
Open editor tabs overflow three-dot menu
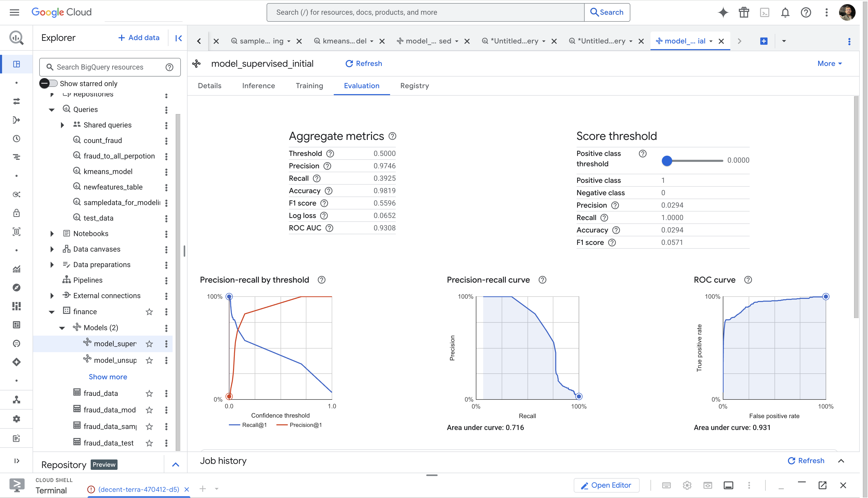pyautogui.click(x=849, y=41)
